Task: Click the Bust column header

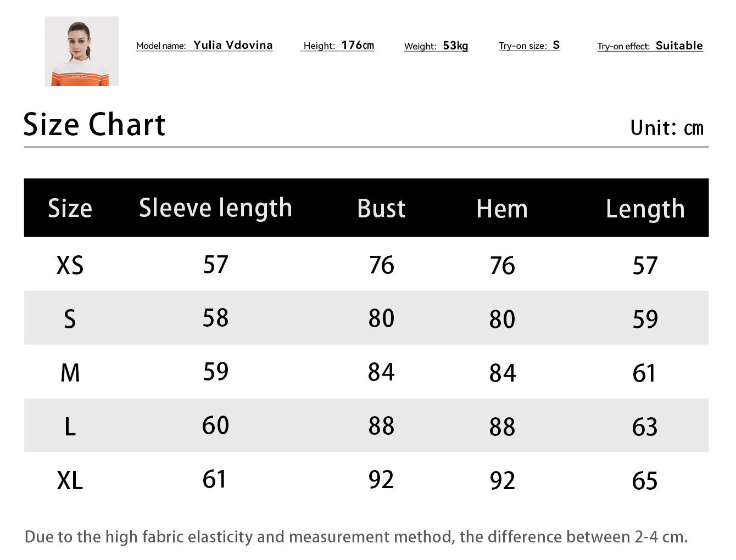Action: (x=381, y=209)
